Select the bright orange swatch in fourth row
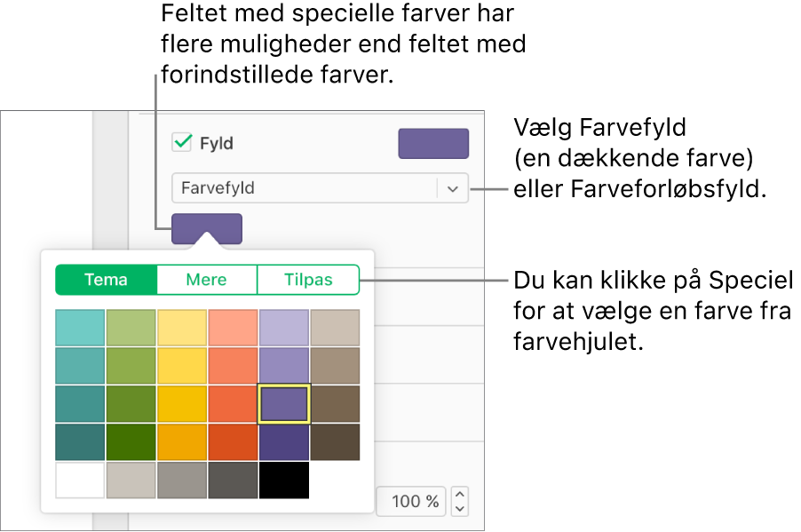 tap(182, 442)
